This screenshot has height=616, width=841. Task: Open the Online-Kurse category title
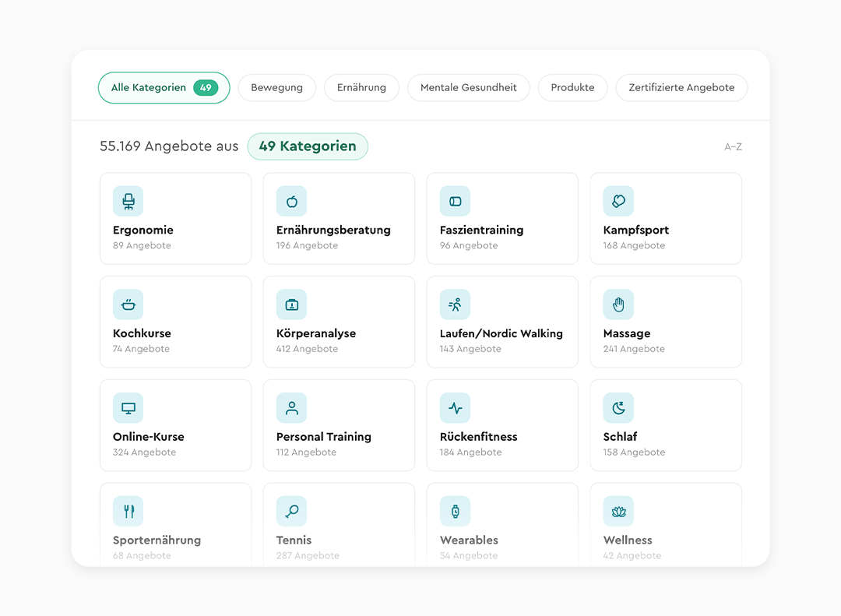(x=149, y=437)
